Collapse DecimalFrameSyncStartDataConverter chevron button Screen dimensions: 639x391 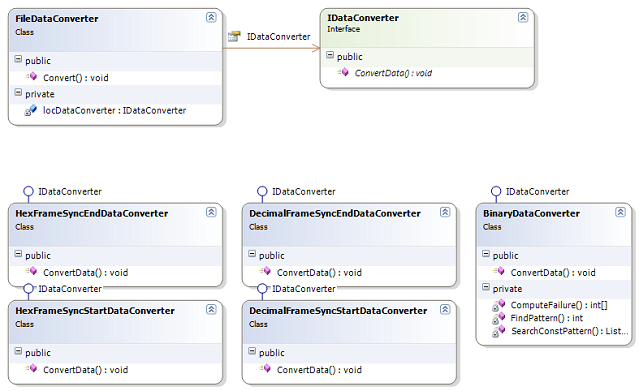pyautogui.click(x=445, y=309)
